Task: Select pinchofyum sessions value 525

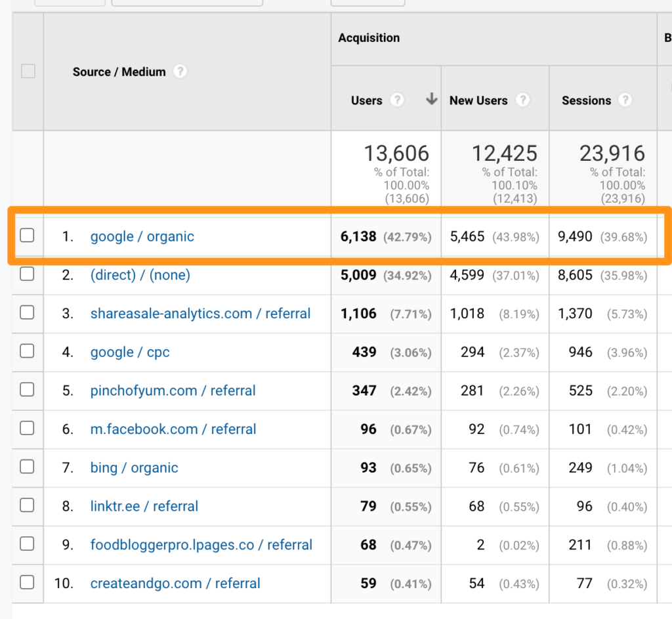Action: tap(581, 391)
